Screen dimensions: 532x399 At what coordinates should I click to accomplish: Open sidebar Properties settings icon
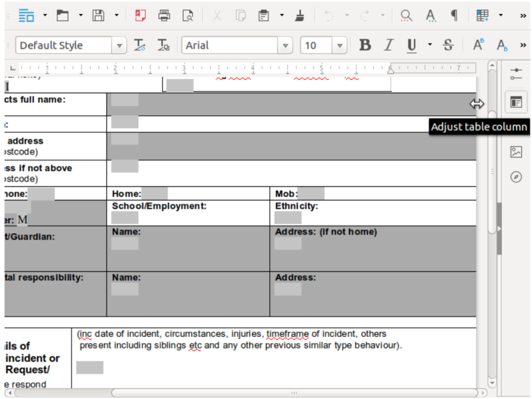516,74
